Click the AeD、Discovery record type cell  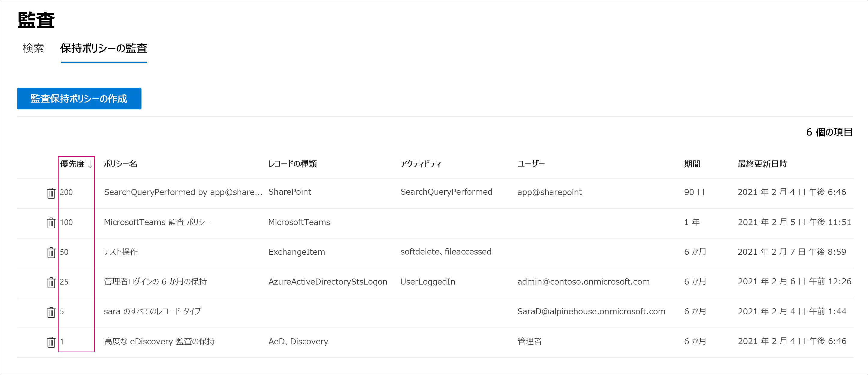pyautogui.click(x=298, y=341)
